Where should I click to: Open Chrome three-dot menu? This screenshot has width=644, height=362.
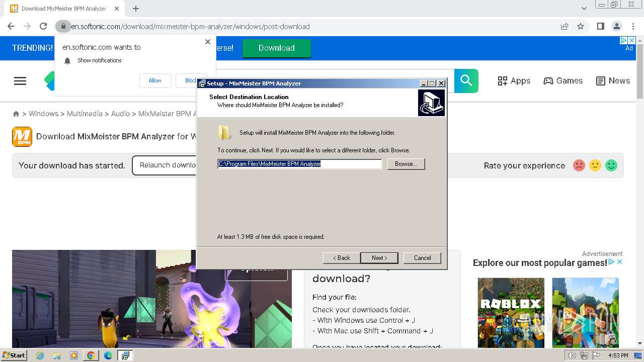[x=633, y=26]
